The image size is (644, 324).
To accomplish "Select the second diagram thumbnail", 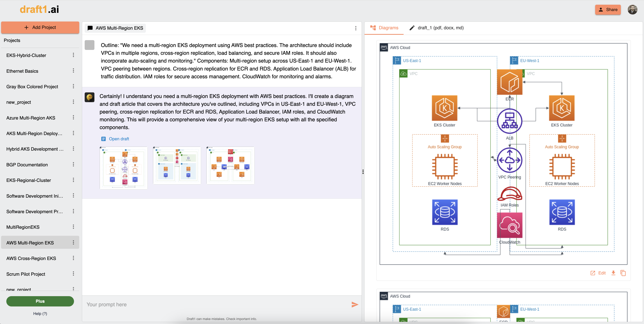I will coord(177,165).
